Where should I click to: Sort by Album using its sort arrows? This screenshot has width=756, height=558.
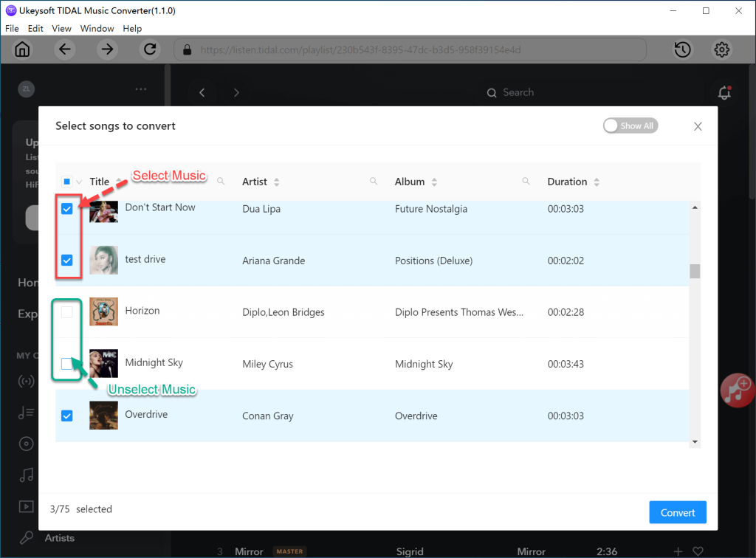coord(434,181)
